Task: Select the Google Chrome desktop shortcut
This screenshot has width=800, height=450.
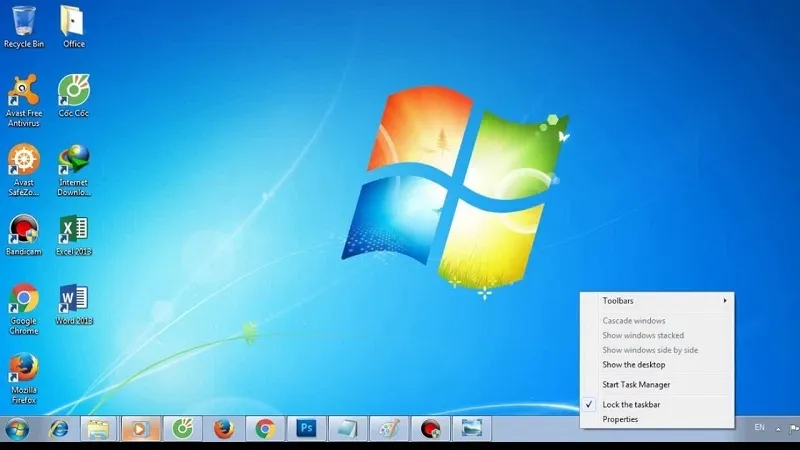Action: coord(23,309)
